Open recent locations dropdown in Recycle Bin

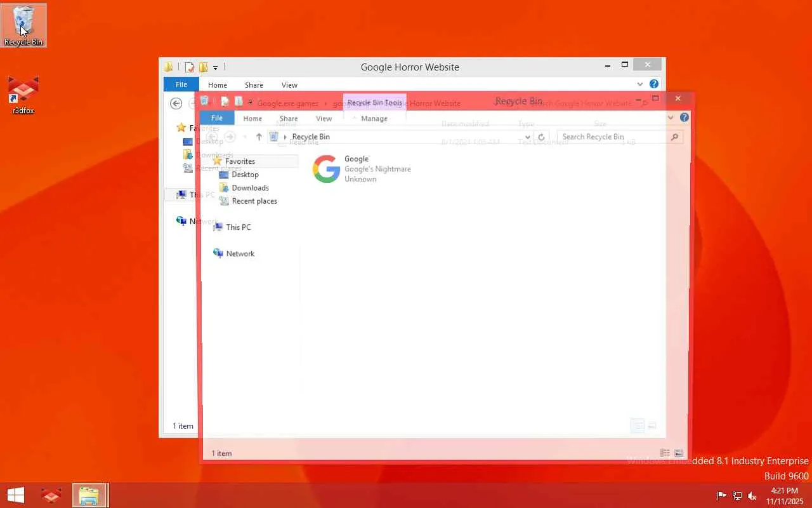[245, 137]
